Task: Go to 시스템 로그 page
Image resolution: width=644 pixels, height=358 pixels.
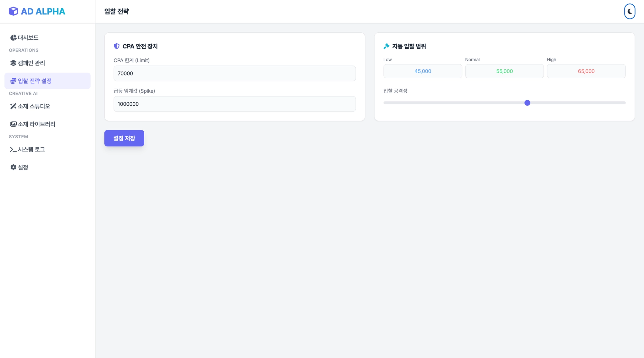Action: [x=31, y=150]
